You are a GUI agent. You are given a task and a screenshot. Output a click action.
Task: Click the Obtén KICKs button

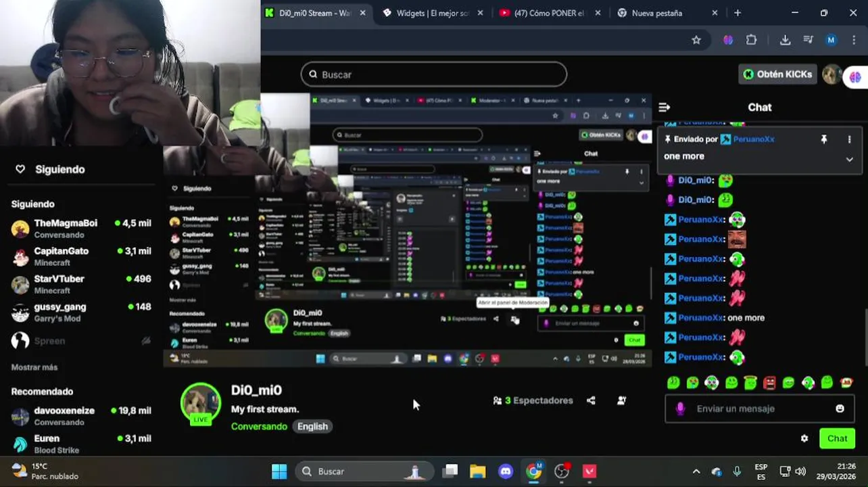pos(777,74)
